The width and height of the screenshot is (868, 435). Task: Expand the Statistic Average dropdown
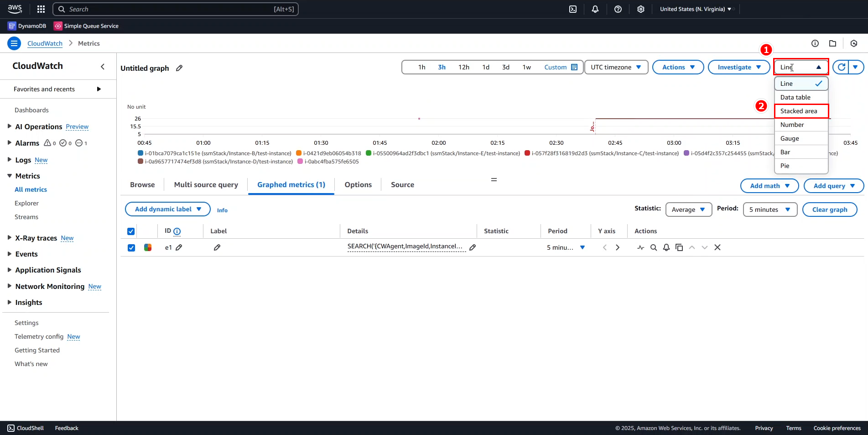point(688,209)
